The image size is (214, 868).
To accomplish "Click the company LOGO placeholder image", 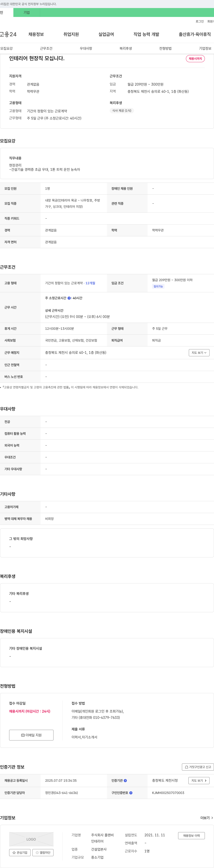I will tap(31, 839).
